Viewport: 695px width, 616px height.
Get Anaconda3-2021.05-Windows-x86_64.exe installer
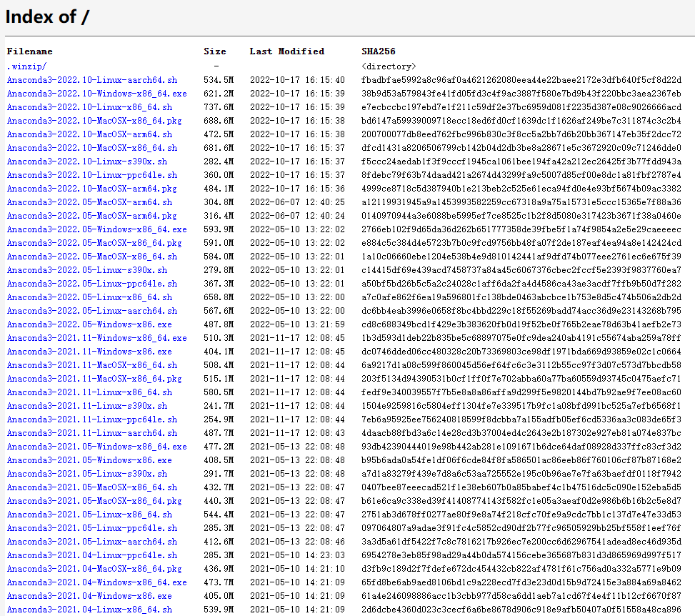(x=96, y=447)
